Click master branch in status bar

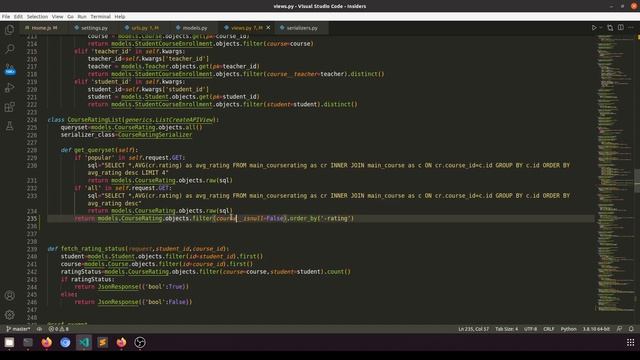pyautogui.click(x=18, y=329)
